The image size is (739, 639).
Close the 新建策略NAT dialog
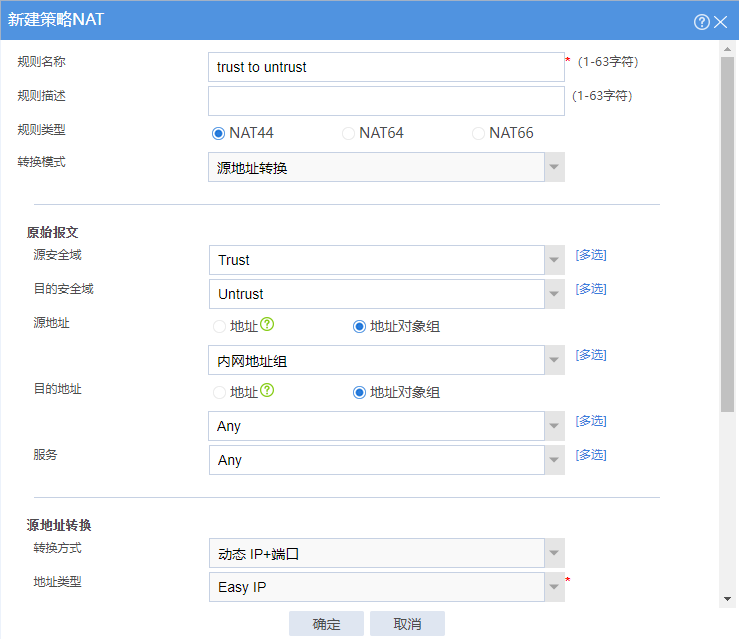click(720, 21)
